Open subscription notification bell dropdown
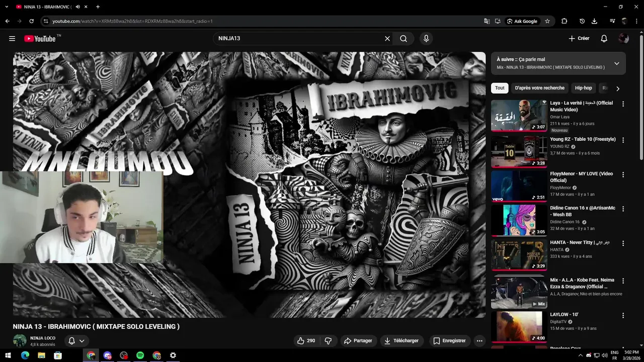Viewport: 644px width, 362px height. click(x=76, y=341)
